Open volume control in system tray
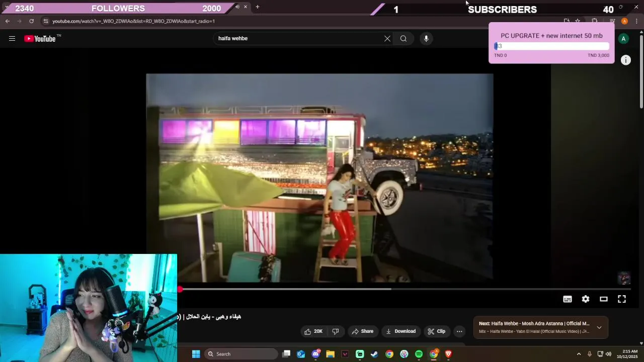The height and width of the screenshot is (362, 644). click(608, 354)
